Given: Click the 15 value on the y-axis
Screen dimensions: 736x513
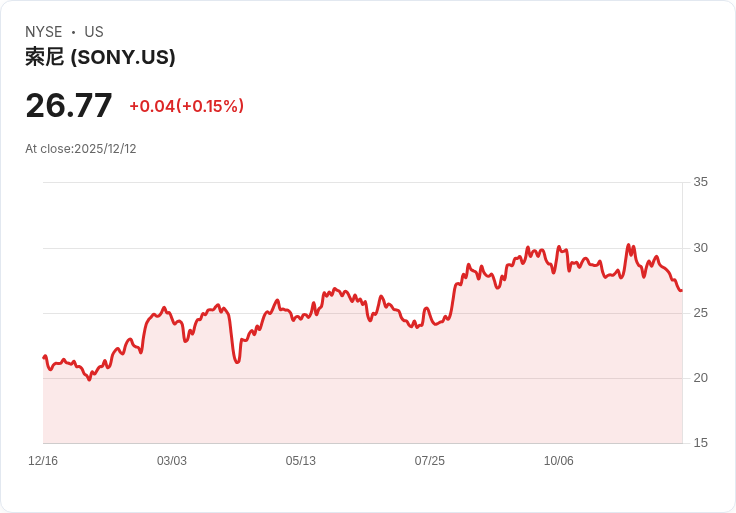Looking at the screenshot, I should (700, 443).
